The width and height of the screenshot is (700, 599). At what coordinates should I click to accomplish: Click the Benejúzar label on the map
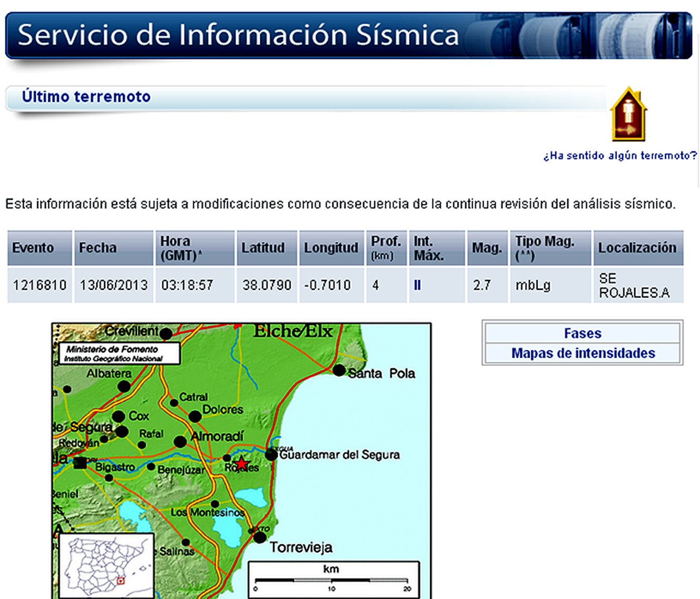tap(181, 470)
